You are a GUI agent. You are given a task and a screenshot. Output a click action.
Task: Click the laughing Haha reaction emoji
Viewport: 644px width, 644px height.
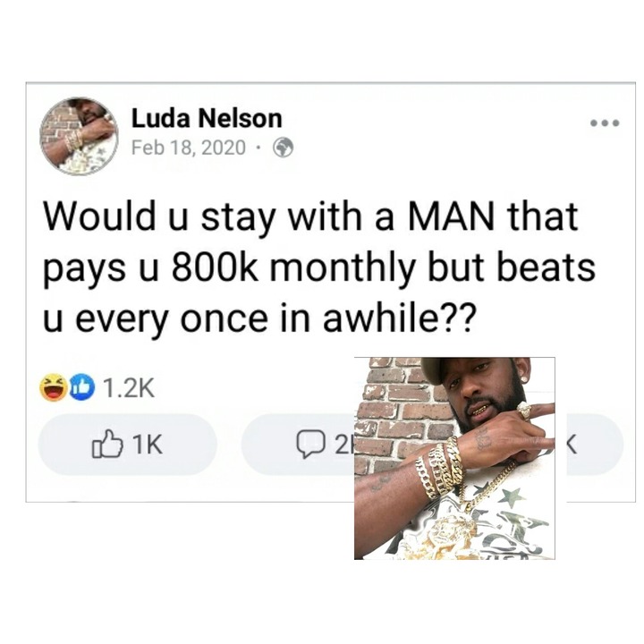[x=54, y=387]
